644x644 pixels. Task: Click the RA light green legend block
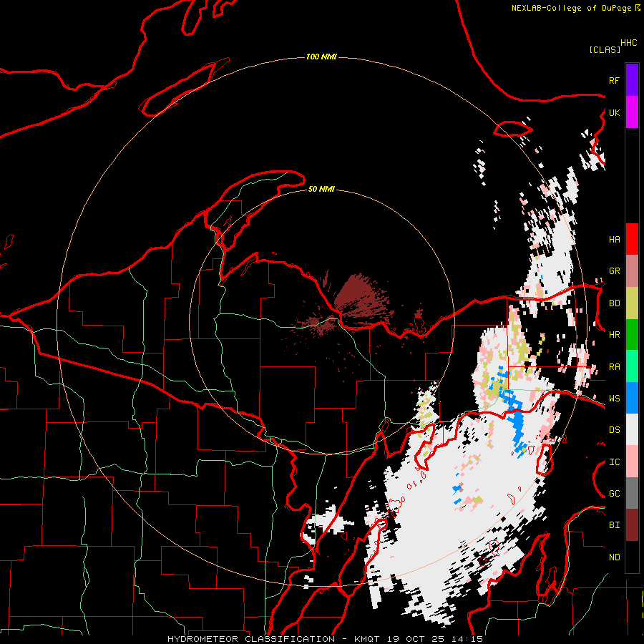tap(632, 366)
